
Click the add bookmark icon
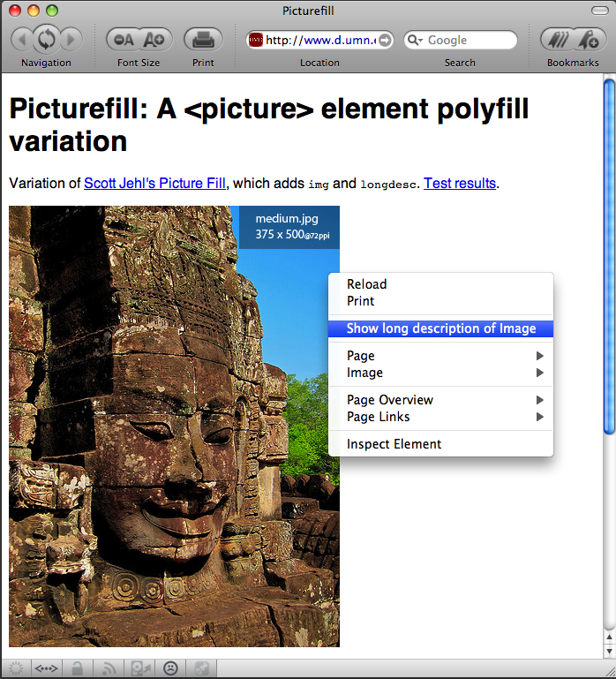[x=587, y=40]
